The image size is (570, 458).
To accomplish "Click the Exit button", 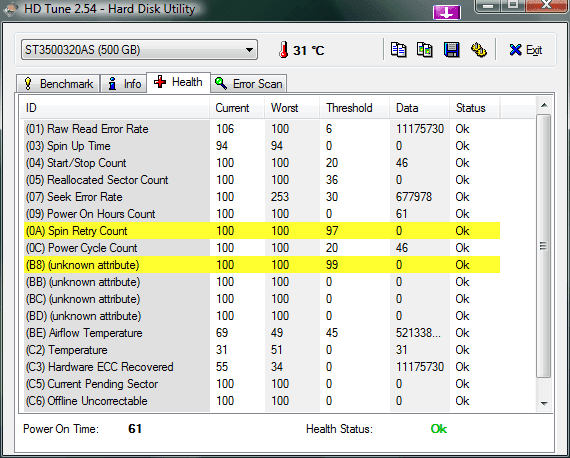I will coord(526,50).
